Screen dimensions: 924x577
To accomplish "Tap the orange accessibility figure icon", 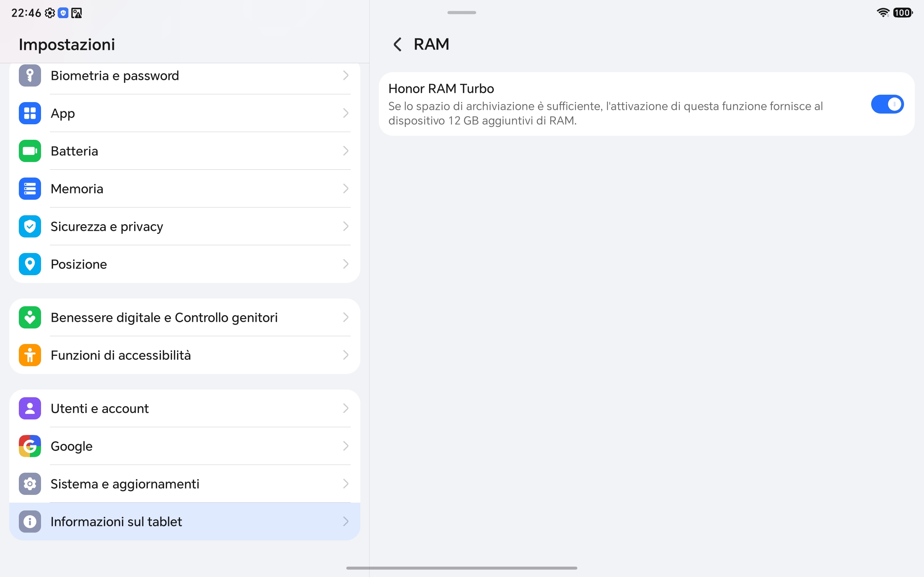I will (30, 355).
